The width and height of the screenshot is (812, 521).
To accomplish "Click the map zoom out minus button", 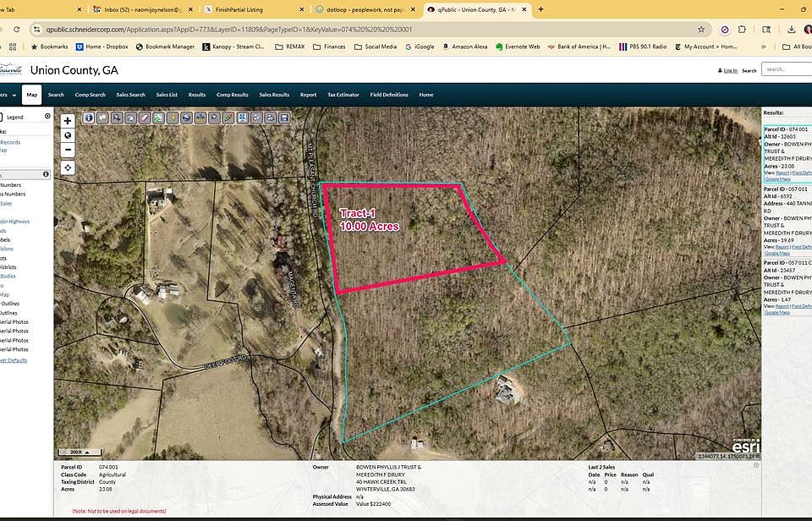I will (68, 150).
